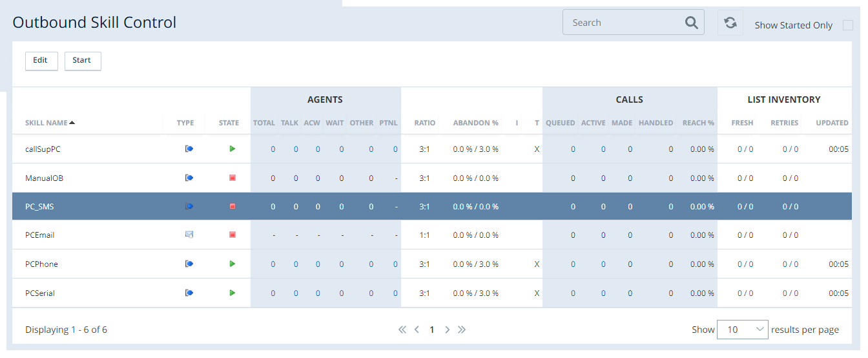Click the type icon for PC_SMS

189,206
